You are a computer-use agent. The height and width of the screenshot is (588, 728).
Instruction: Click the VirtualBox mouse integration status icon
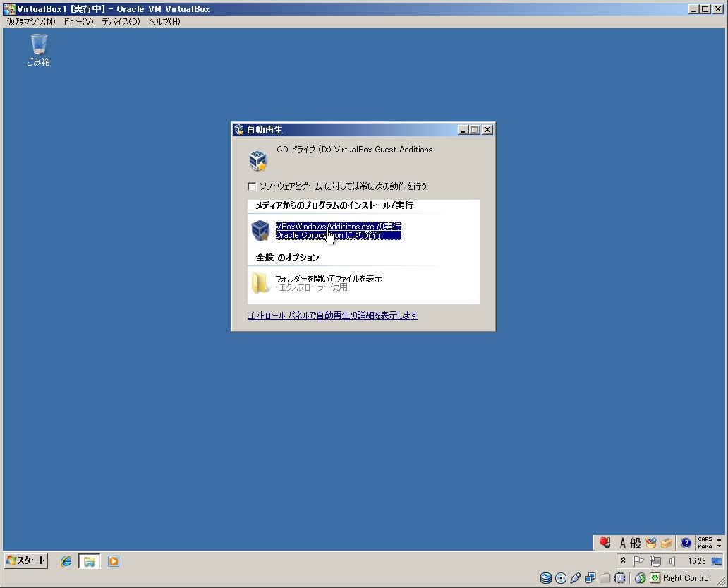tap(641, 578)
